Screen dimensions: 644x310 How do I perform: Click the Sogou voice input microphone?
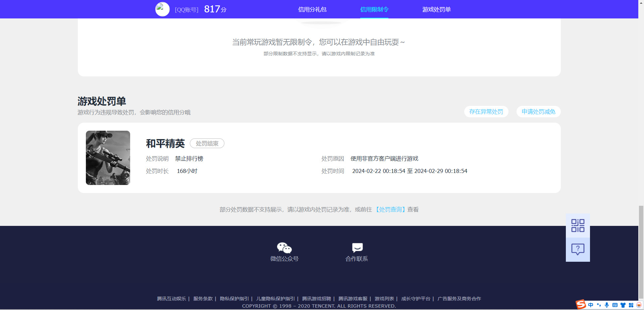607,305
